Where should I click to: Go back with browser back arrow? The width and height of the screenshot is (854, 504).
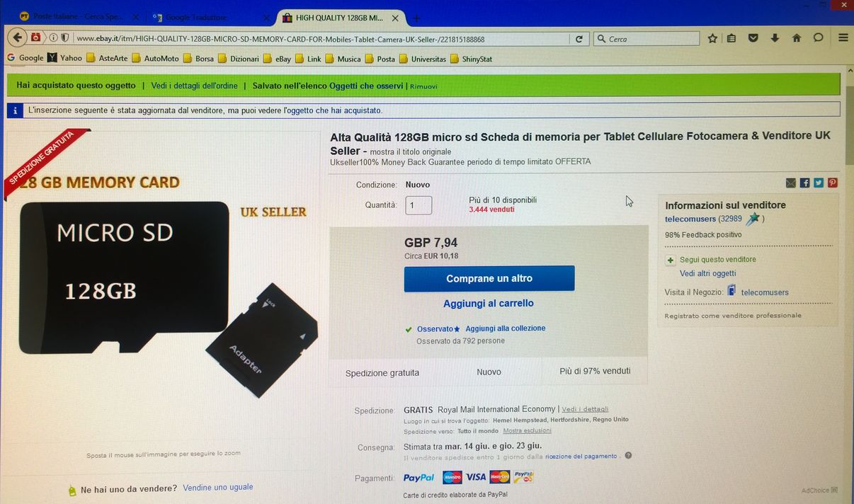tap(18, 38)
